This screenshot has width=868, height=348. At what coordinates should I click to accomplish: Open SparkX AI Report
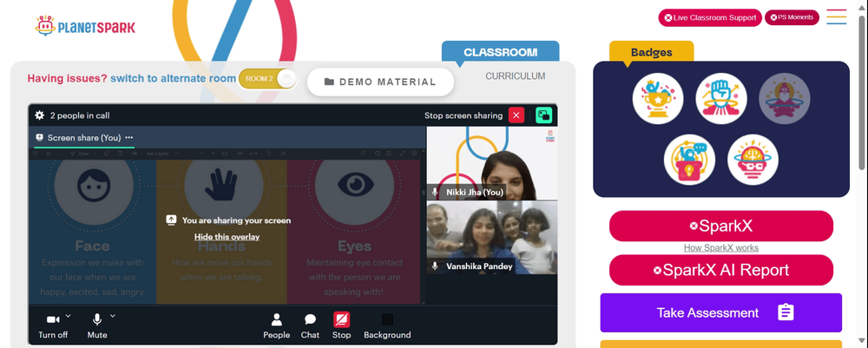tap(721, 270)
